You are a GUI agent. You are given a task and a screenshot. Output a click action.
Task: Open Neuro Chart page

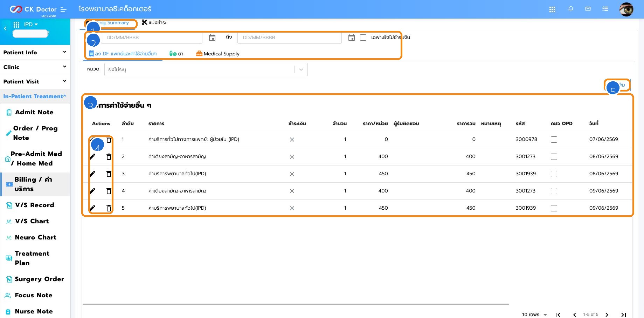click(35, 237)
